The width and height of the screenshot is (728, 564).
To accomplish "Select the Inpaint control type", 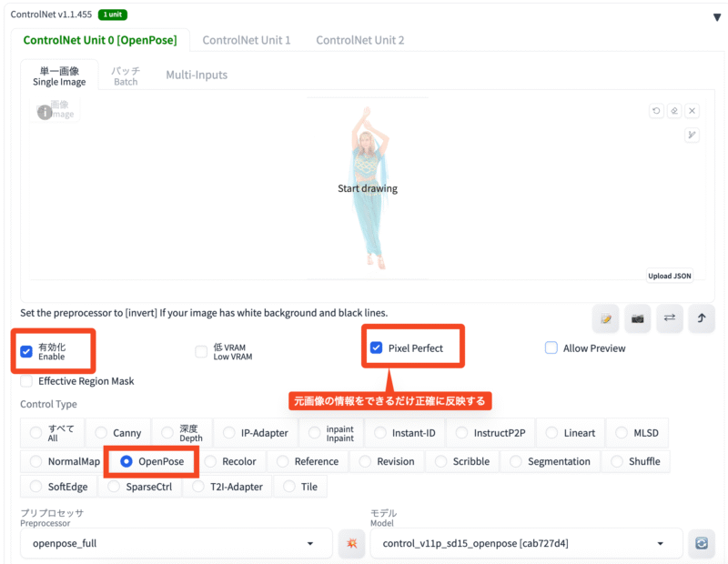I will point(331,433).
